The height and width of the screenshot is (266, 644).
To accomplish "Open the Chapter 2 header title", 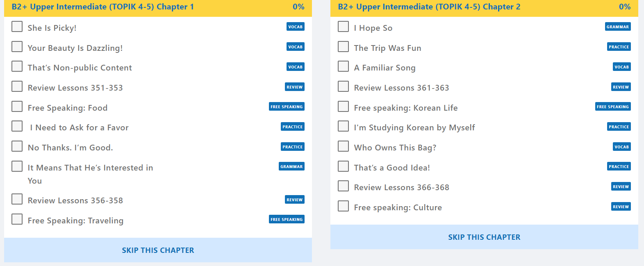I will click(429, 7).
